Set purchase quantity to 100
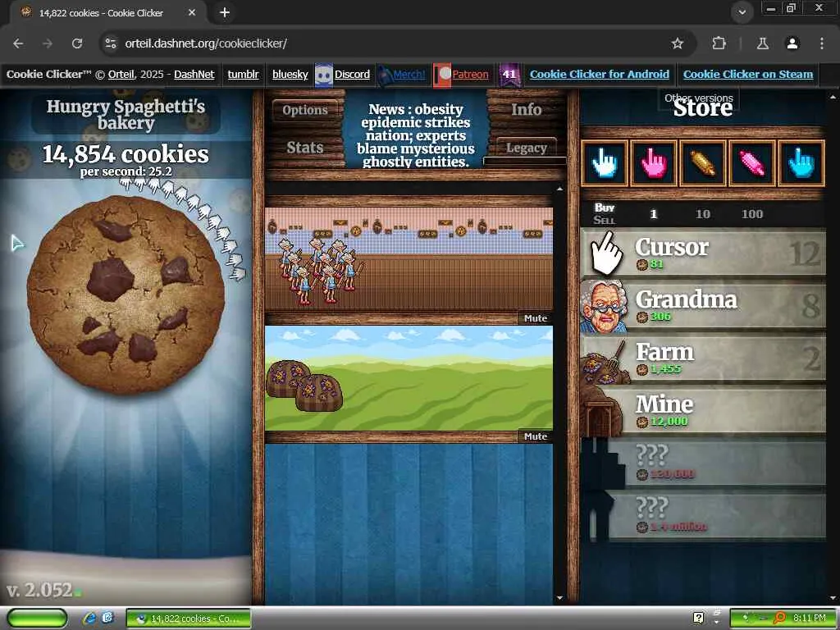The image size is (840, 630). [x=752, y=214]
